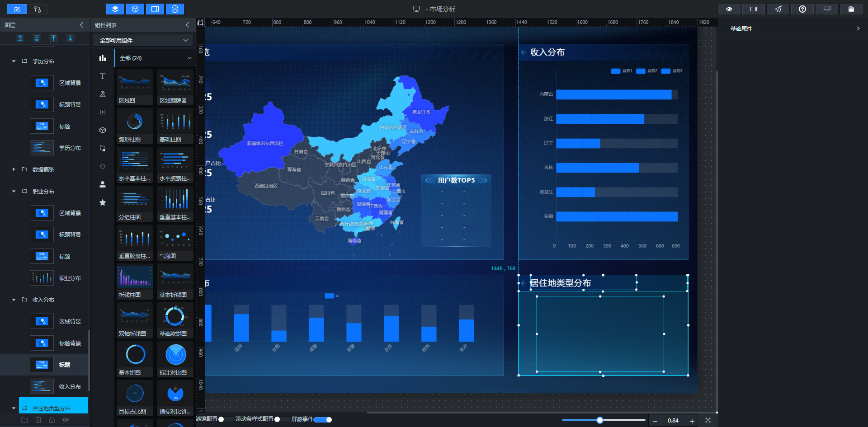868x427 pixels.
Task: Click the canvas zoom slider handle
Action: (x=599, y=420)
